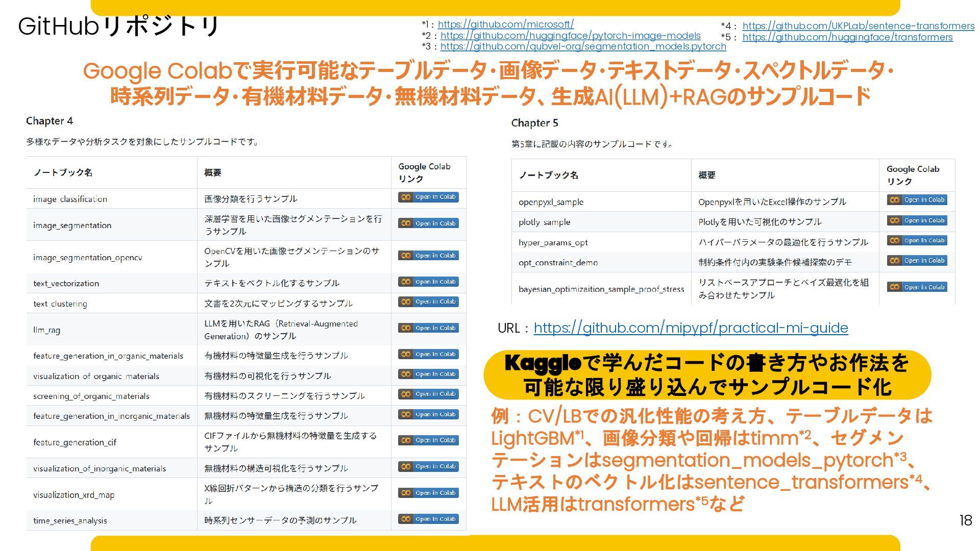This screenshot has width=980, height=551.
Task: Open Colab badge for screening_of_organic_materials
Action: coord(428,394)
